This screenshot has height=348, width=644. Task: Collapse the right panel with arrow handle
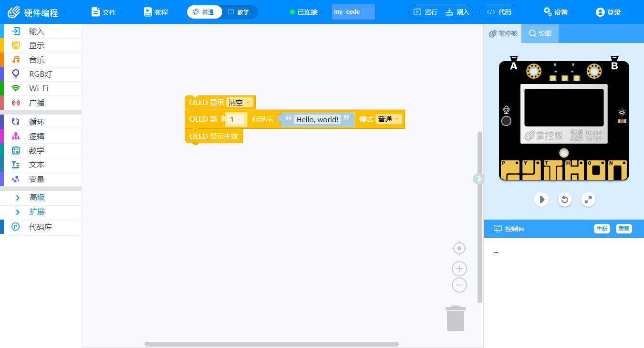[x=479, y=179]
